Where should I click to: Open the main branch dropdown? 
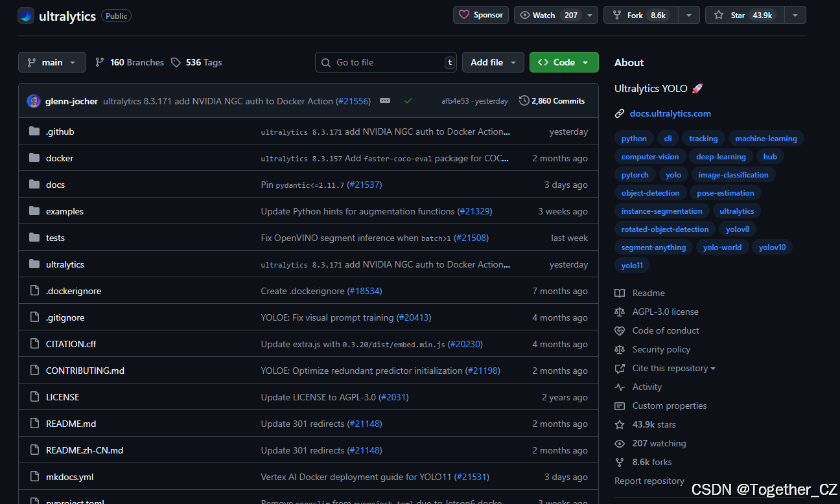point(52,62)
